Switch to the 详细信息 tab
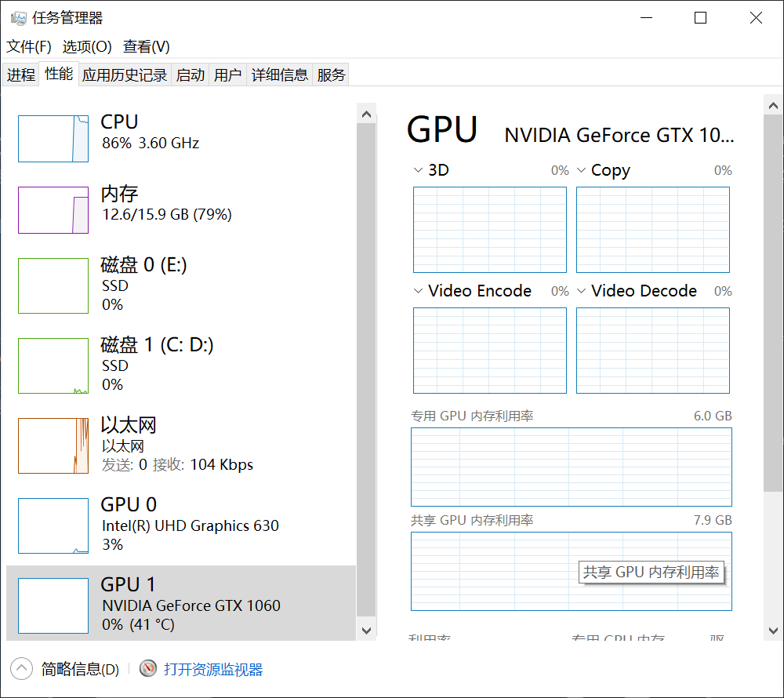The image size is (784, 698). [x=280, y=75]
